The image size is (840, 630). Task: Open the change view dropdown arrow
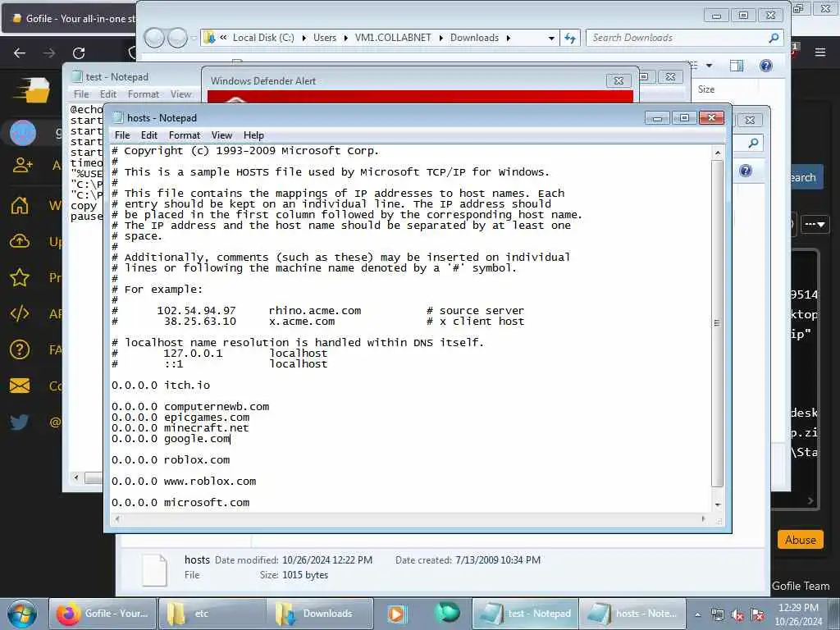point(710,66)
